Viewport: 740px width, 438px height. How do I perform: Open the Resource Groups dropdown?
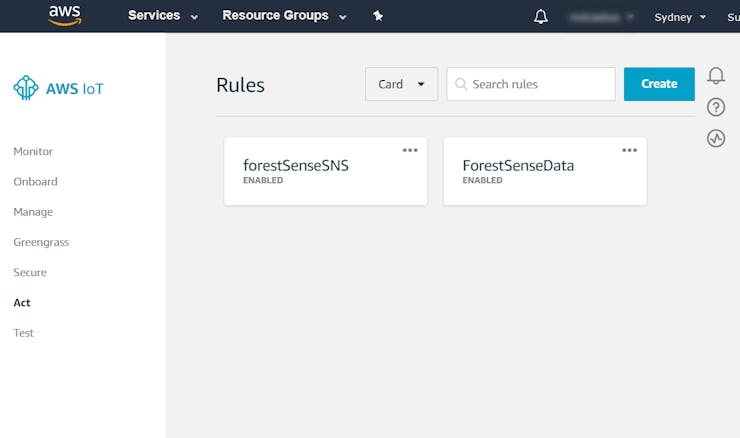click(285, 16)
